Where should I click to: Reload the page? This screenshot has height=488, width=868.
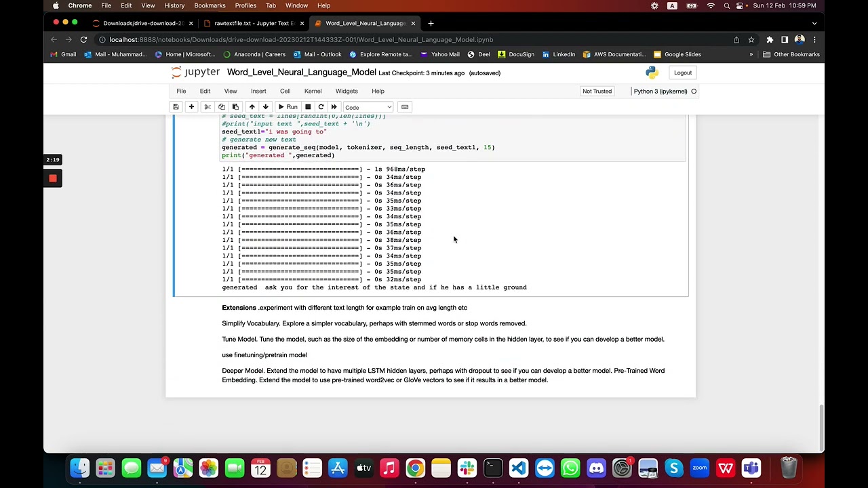[83, 39]
